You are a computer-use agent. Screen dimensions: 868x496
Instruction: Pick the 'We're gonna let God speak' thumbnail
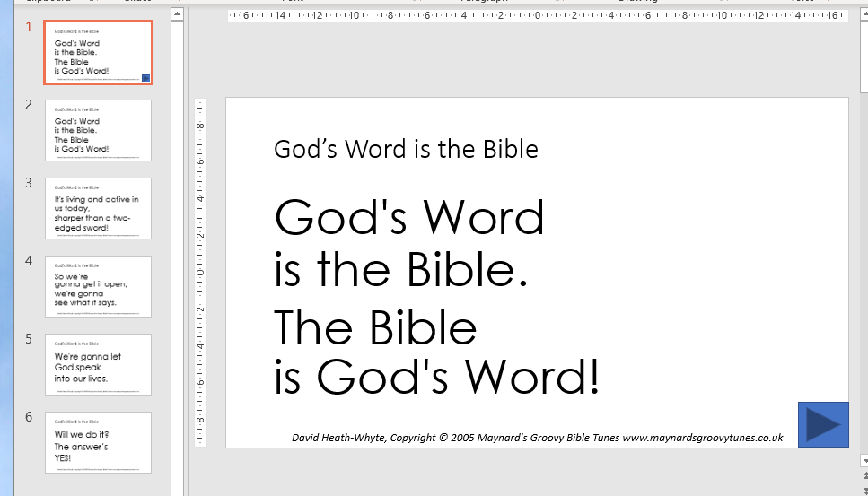coord(98,365)
